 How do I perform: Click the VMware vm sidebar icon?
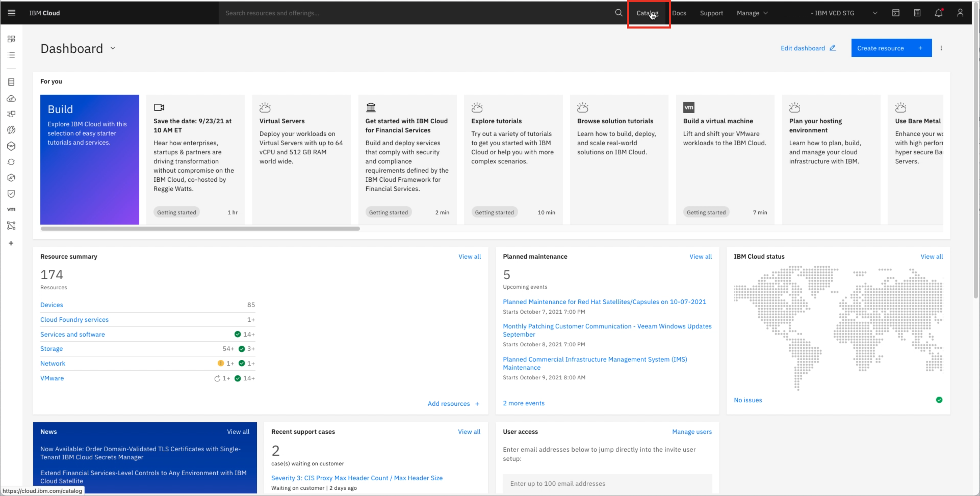(11, 209)
